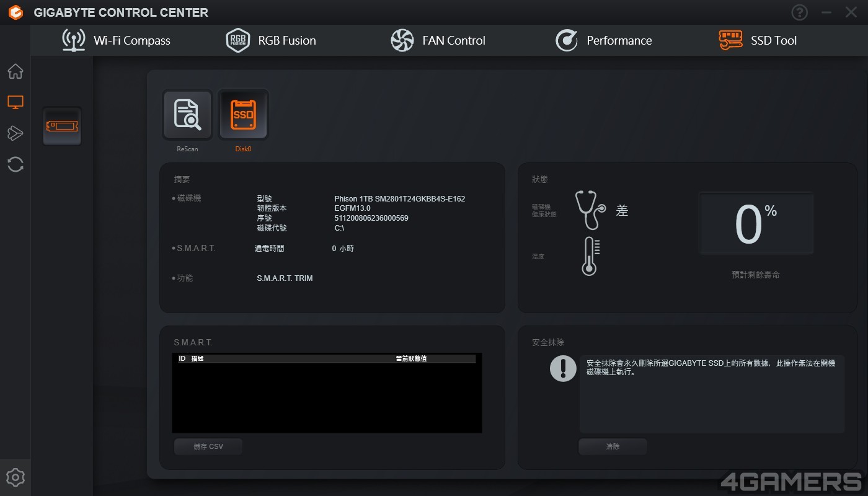868x496 pixels.
Task: Click the 描述 column header
Action: coord(197,358)
